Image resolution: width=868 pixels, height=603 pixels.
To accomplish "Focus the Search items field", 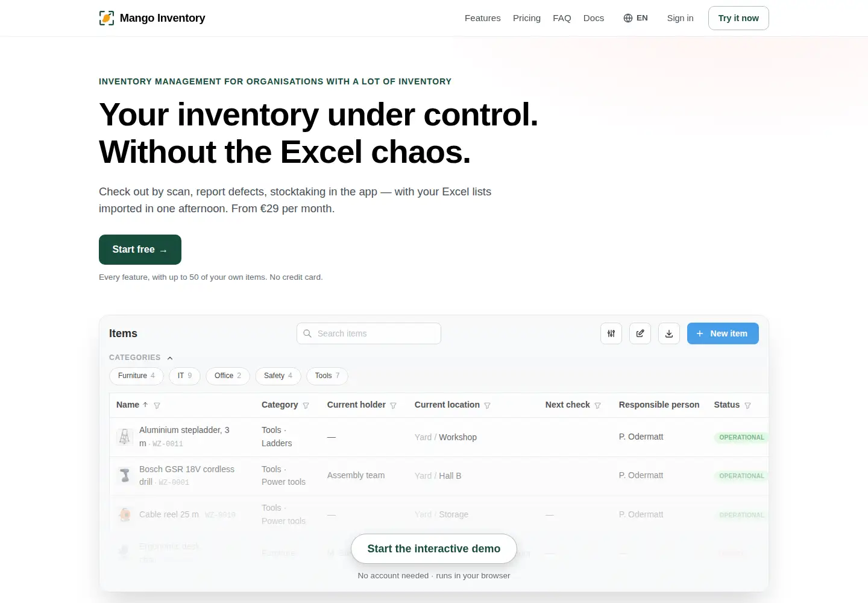I will (x=369, y=333).
